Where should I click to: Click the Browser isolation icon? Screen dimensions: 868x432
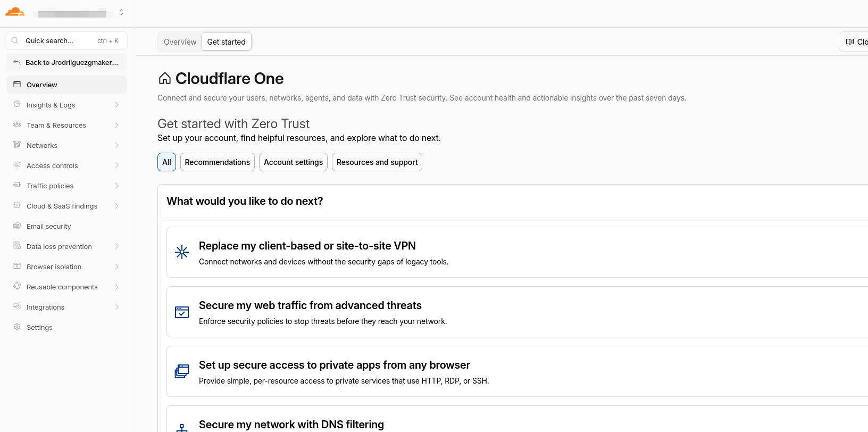(x=17, y=267)
